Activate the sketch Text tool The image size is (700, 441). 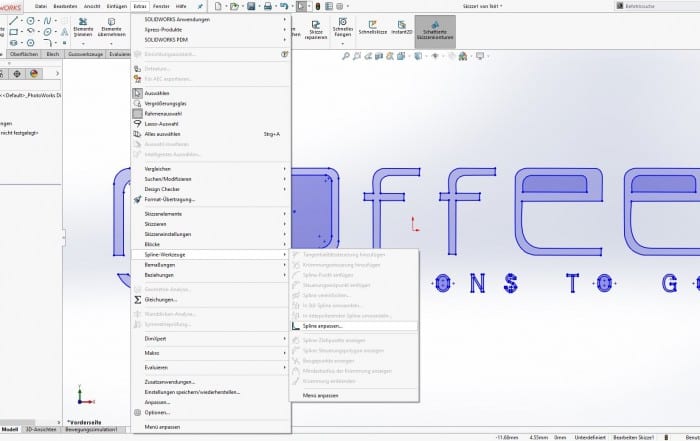pyautogui.click(x=65, y=32)
